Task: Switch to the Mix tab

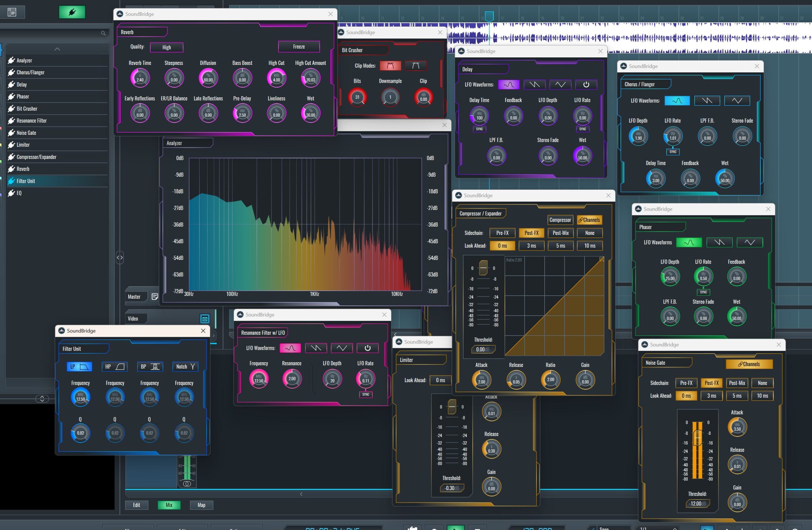Action: click(169, 505)
